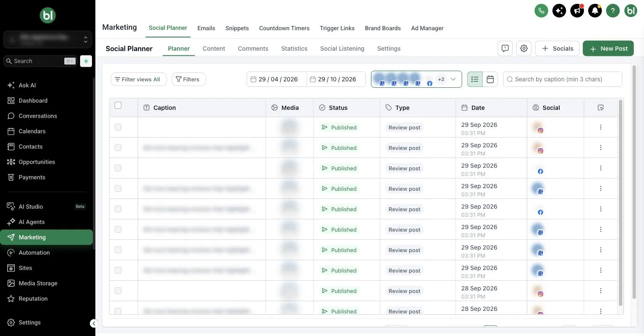Switch to the Content tab
Image resolution: width=644 pixels, height=336 pixels.
[214, 49]
